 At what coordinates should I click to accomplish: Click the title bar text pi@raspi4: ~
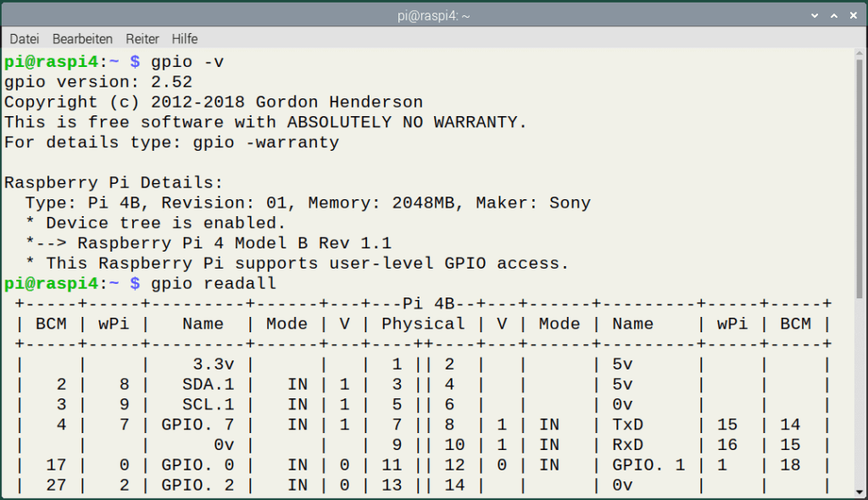[x=433, y=14]
